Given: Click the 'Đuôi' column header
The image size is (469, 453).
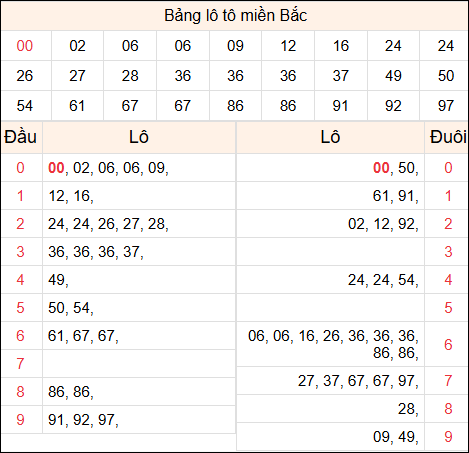Looking at the screenshot, I should coord(448,137).
